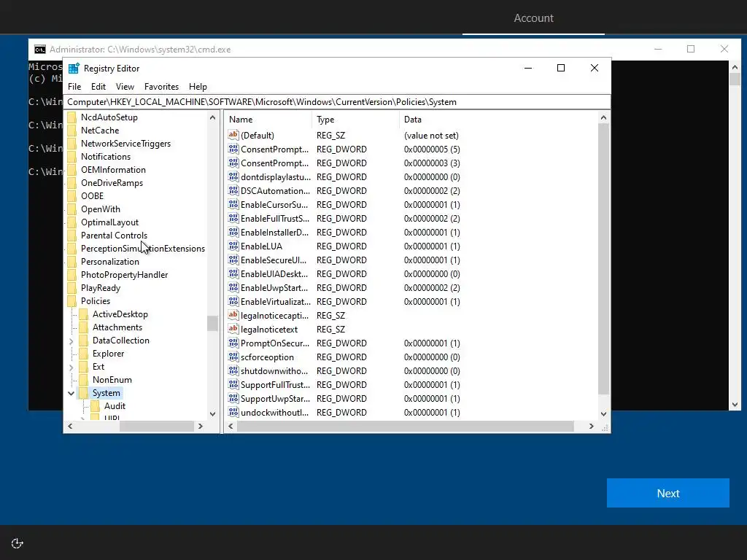Image resolution: width=747 pixels, height=560 pixels.
Task: Click the data 0x00000003 (3) cell
Action: click(x=432, y=163)
